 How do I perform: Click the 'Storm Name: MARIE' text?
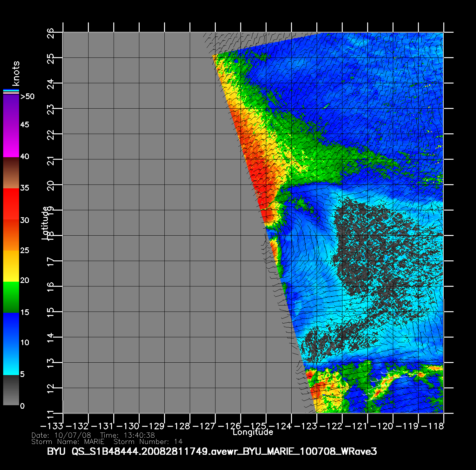tap(68, 442)
